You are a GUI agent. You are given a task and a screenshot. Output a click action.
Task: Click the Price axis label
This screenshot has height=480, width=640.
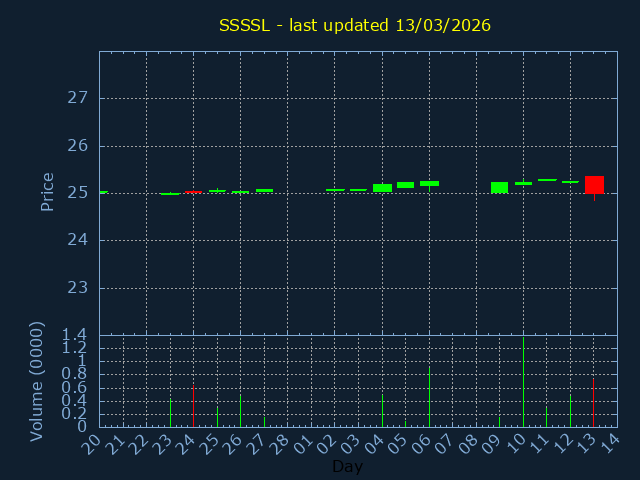coord(47,192)
